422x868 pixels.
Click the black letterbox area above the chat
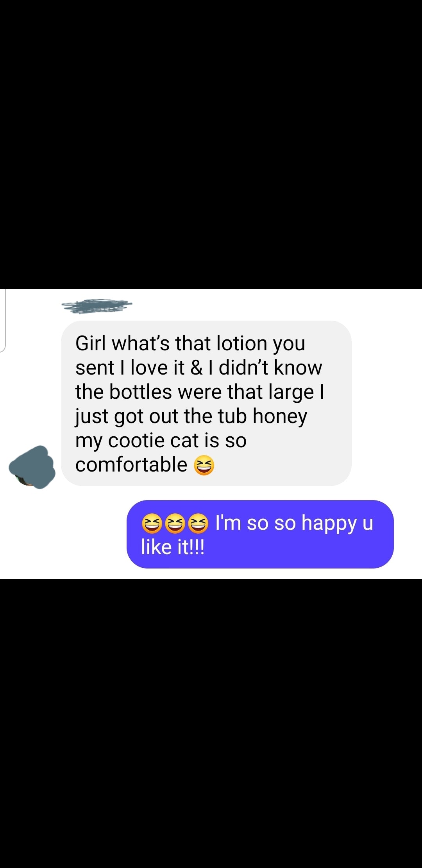pos(211,144)
